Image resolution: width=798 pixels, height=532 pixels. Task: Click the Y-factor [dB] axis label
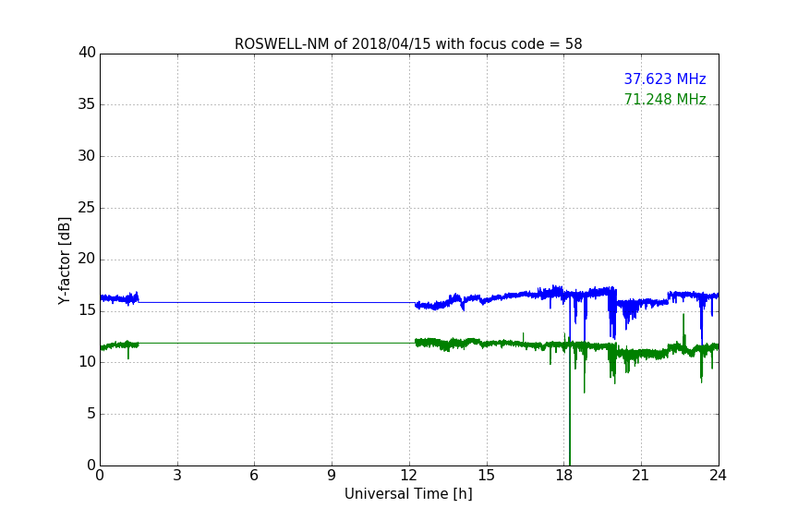click(x=64, y=260)
